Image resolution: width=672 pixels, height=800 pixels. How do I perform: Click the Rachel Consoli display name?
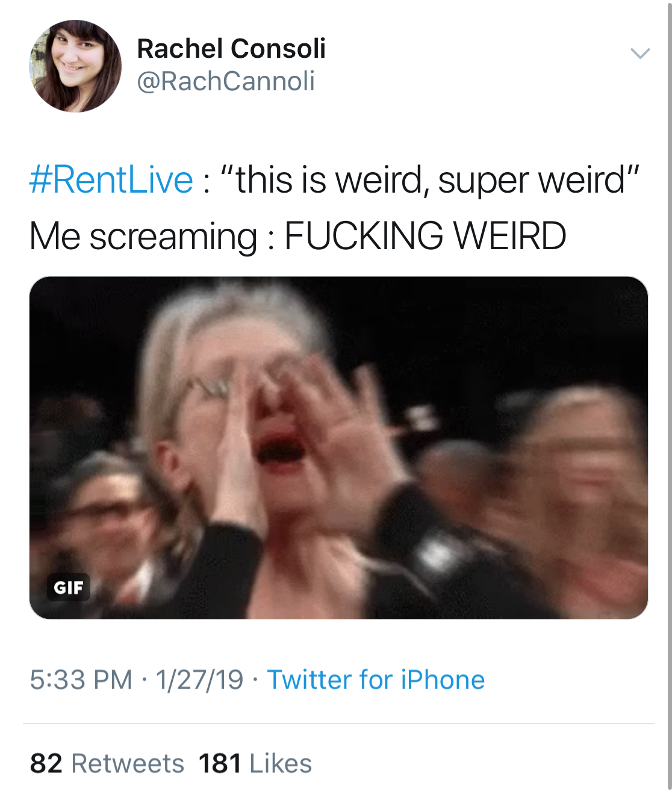(231, 49)
